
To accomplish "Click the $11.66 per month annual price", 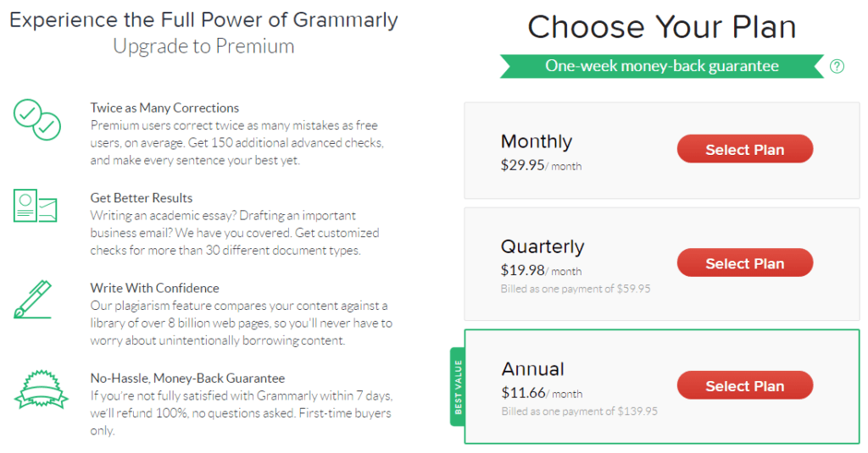I will [542, 393].
